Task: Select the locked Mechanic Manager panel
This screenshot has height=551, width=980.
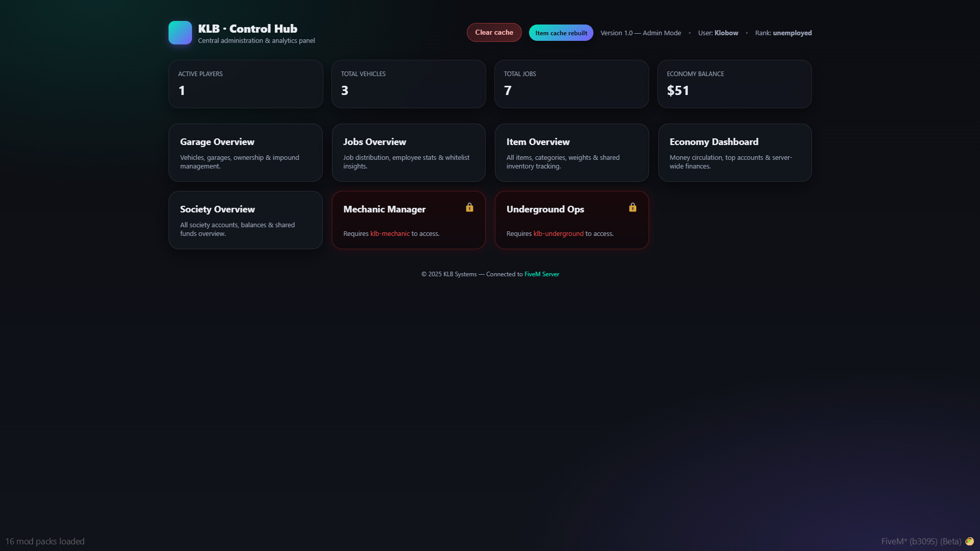Action: click(x=408, y=220)
